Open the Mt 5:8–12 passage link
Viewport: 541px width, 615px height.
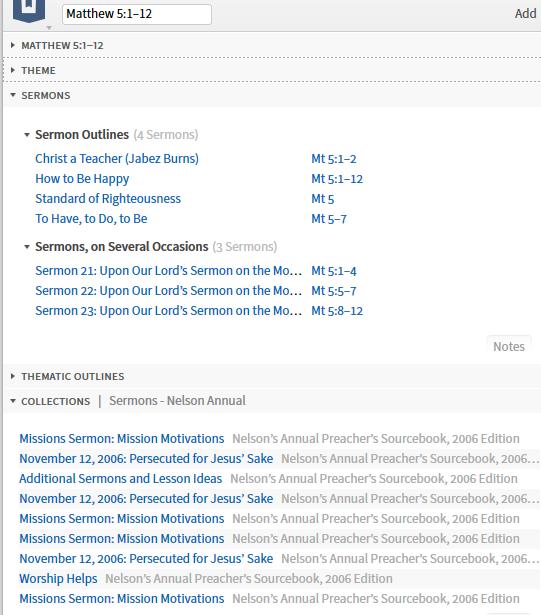coord(337,311)
